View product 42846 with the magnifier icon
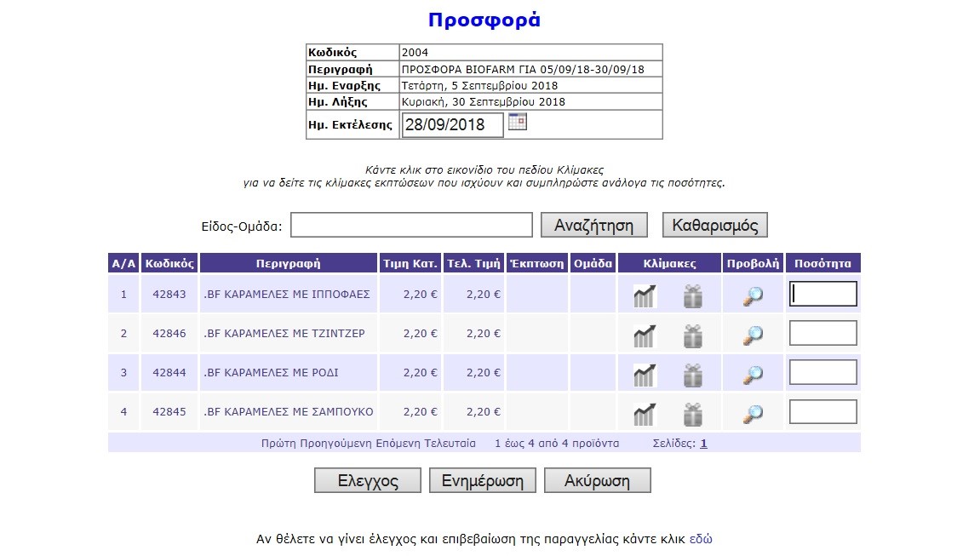Image resolution: width=980 pixels, height=556 pixels. (x=754, y=335)
